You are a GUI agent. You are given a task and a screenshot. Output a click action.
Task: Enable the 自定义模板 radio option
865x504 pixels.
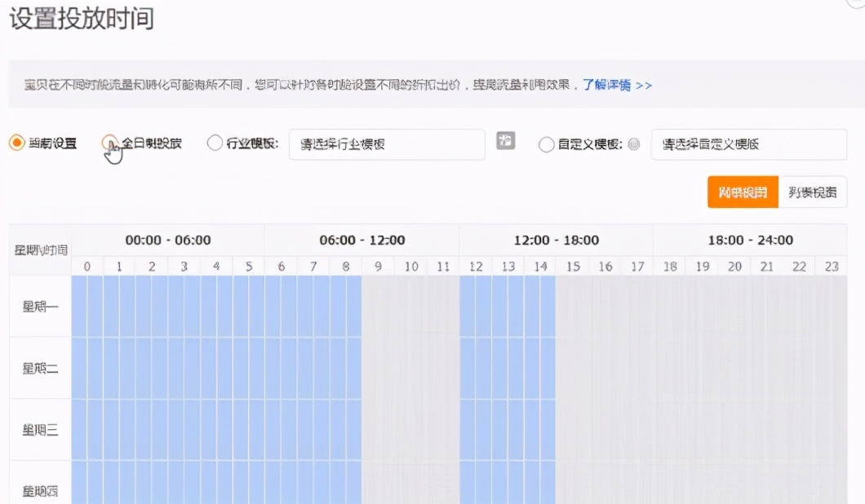[547, 144]
